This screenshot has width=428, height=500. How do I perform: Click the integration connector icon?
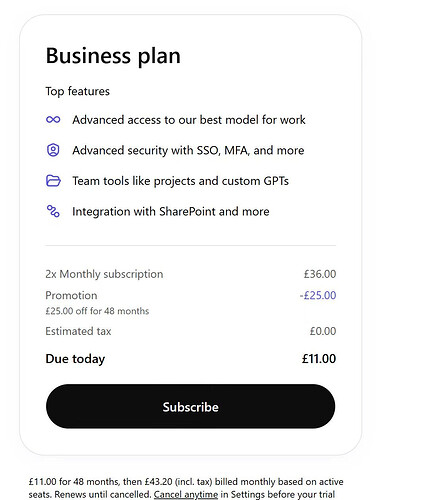[x=53, y=211]
